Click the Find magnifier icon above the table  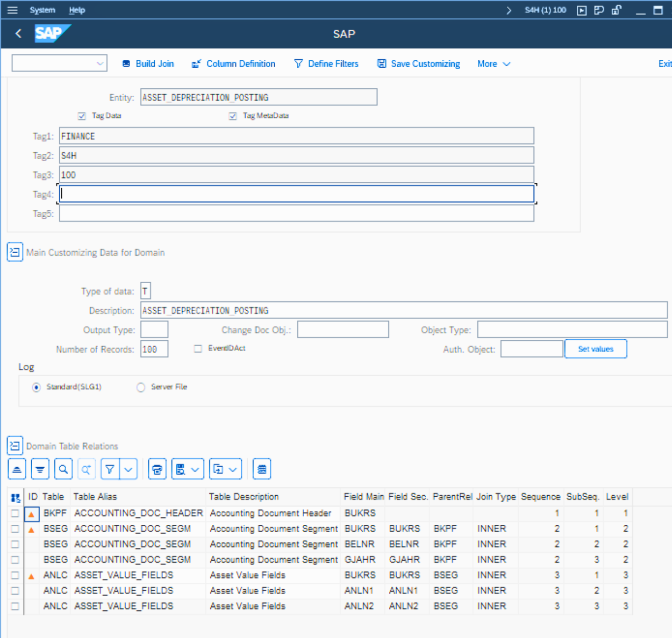[63, 469]
